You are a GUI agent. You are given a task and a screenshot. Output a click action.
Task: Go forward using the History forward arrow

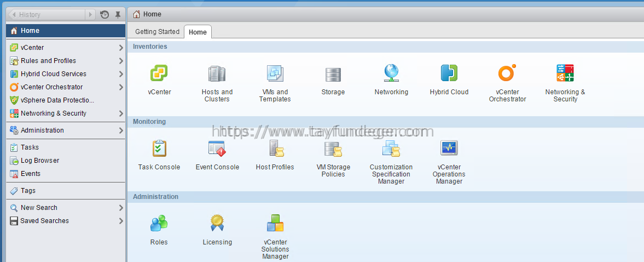pyautogui.click(x=90, y=14)
